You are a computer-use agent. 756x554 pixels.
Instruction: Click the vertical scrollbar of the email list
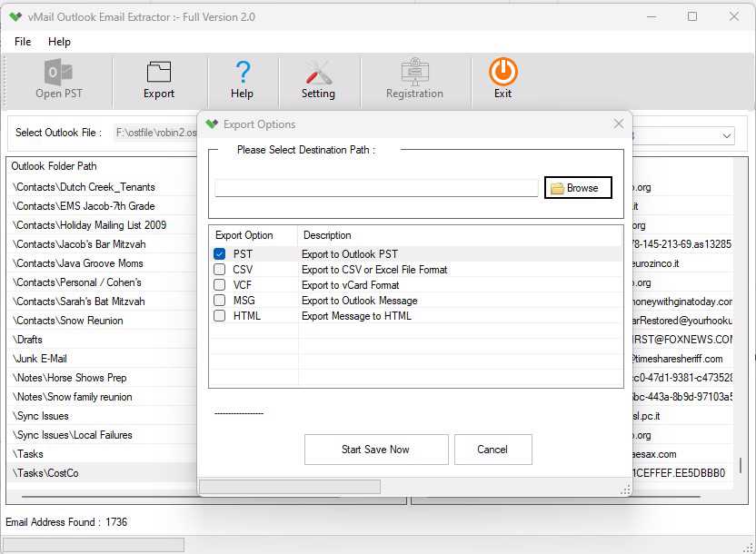[741, 465]
